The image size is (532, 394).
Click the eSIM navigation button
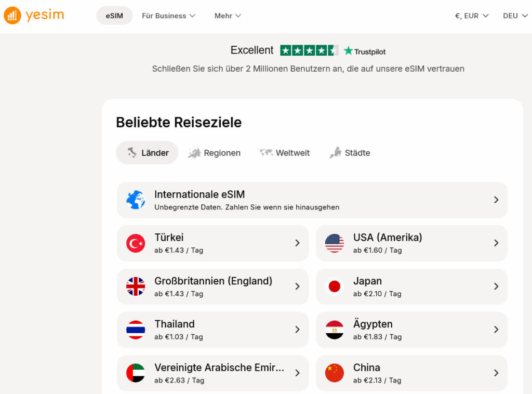tap(114, 16)
